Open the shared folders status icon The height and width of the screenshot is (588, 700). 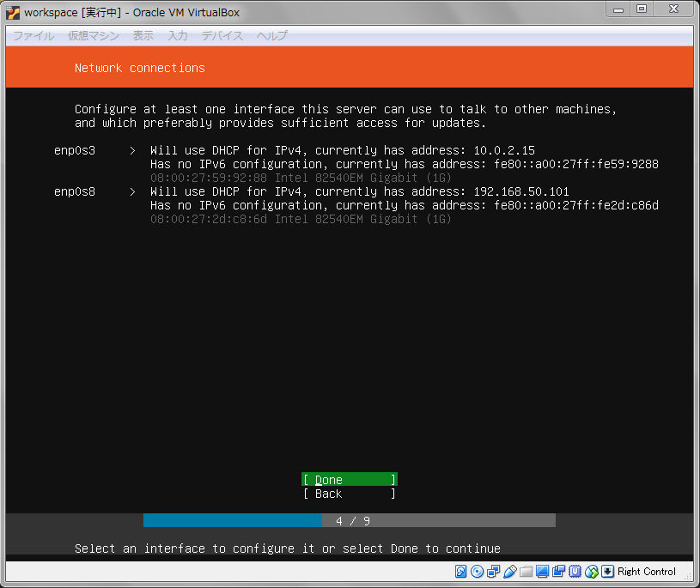click(526, 572)
